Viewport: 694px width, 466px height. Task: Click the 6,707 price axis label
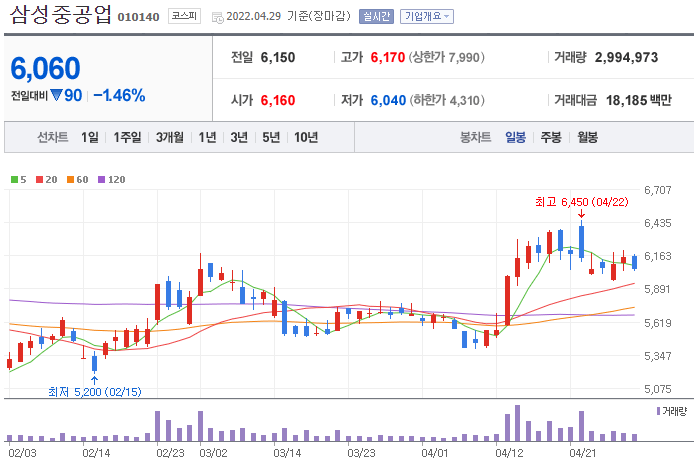(x=658, y=190)
